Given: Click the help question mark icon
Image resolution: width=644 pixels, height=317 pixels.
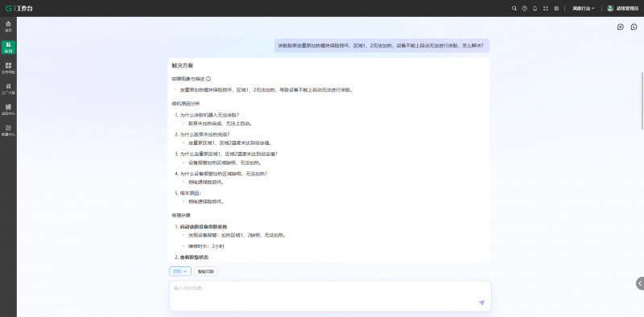Looking at the screenshot, I should point(525,8).
